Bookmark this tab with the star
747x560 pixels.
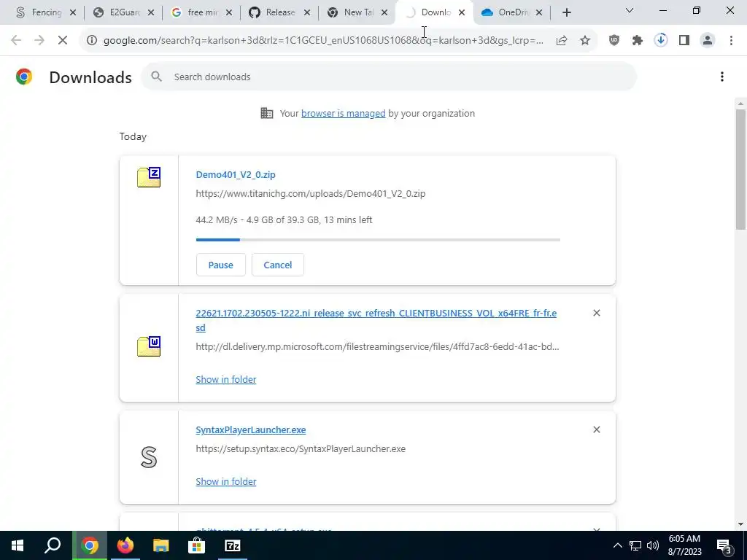pos(585,41)
